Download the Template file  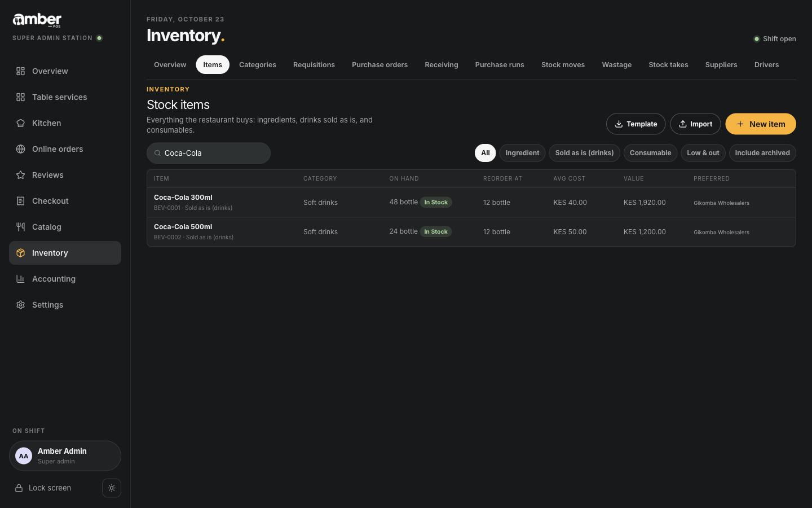[x=636, y=124]
